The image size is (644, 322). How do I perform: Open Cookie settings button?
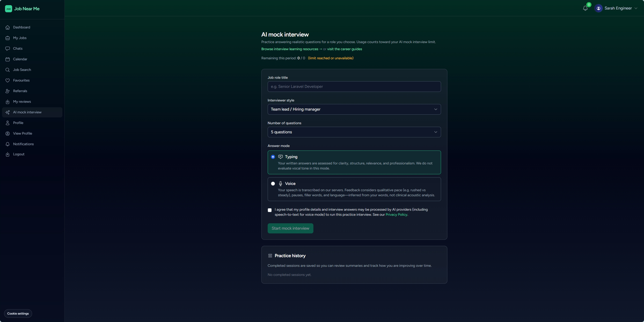tap(18, 313)
